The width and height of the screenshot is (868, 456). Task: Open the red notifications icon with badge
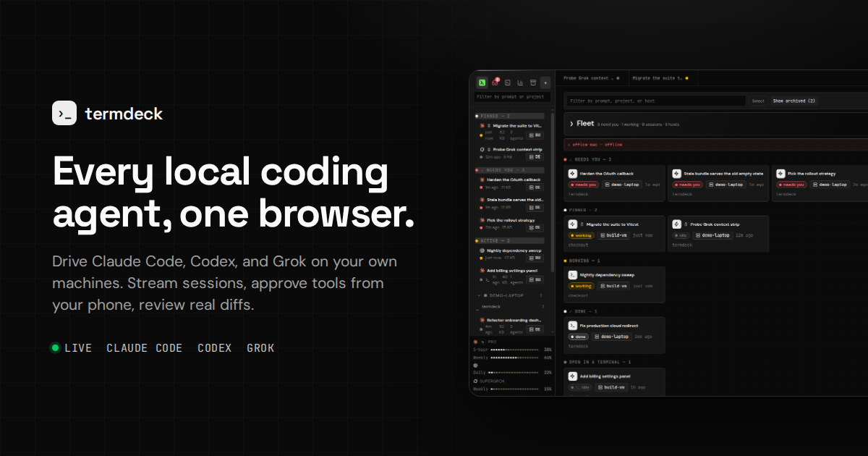[x=495, y=83]
